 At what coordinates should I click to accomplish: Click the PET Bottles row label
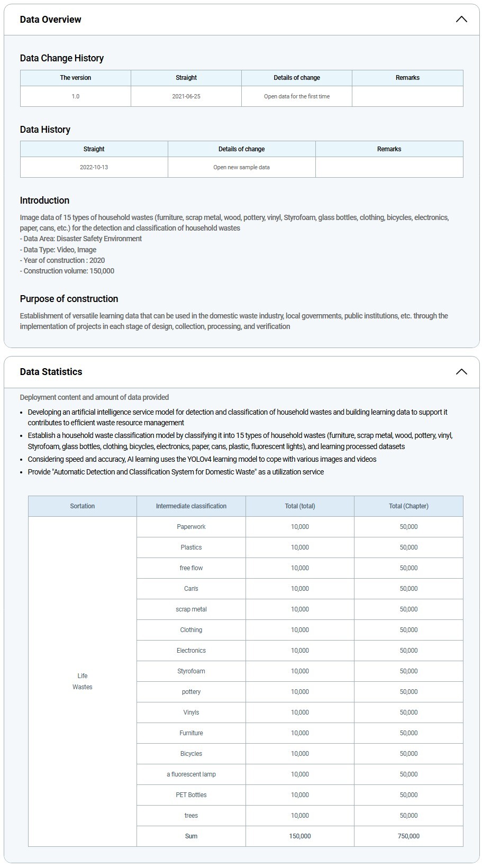[191, 795]
